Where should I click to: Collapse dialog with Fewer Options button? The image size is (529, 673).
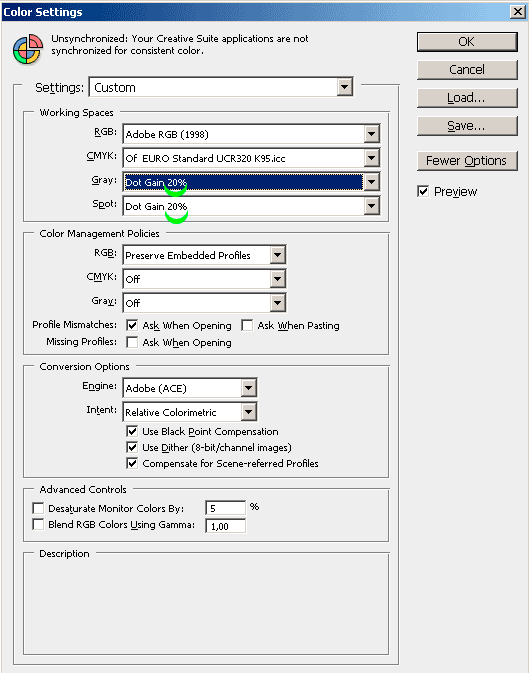pos(467,161)
